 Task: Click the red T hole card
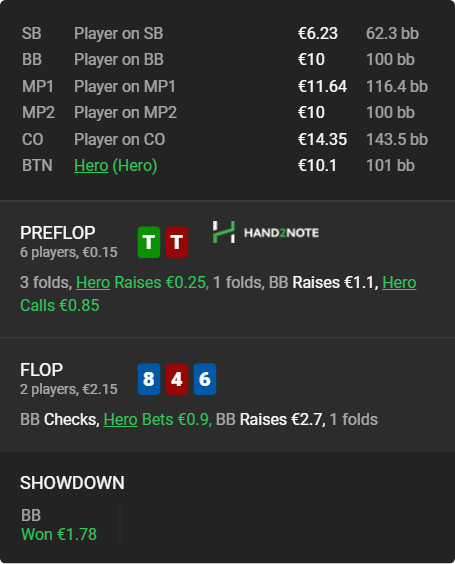(x=177, y=242)
